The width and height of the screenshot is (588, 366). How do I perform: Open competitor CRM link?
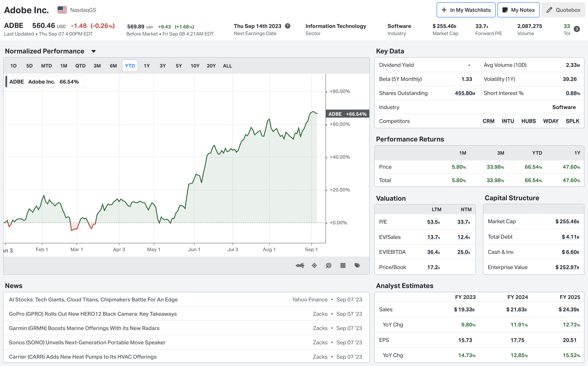(x=489, y=121)
